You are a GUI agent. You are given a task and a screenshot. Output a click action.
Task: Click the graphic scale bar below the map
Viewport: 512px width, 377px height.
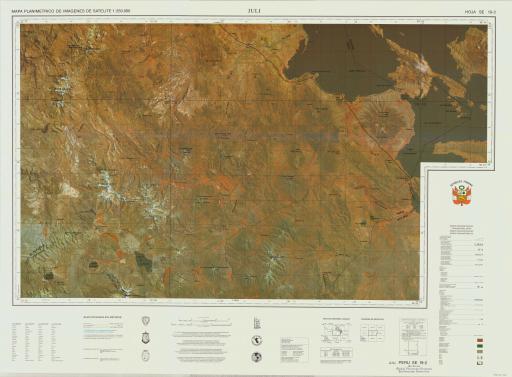[x=201, y=322]
